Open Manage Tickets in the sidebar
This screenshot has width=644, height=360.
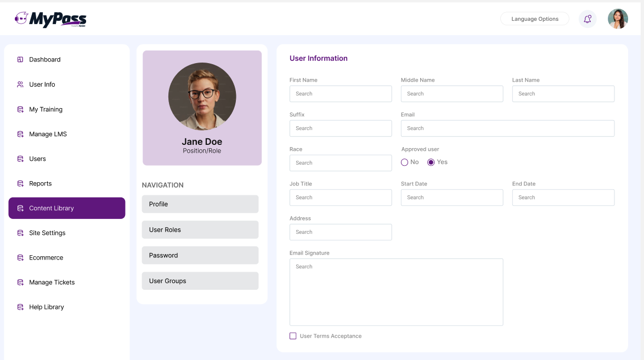66,282
